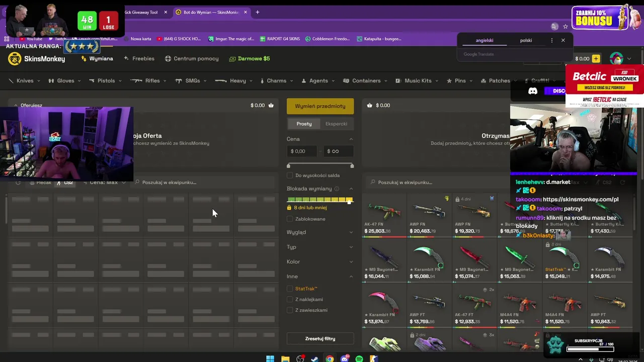Image resolution: width=644 pixels, height=362 pixels.
Task: Open a new browser tab
Action: click(x=257, y=12)
